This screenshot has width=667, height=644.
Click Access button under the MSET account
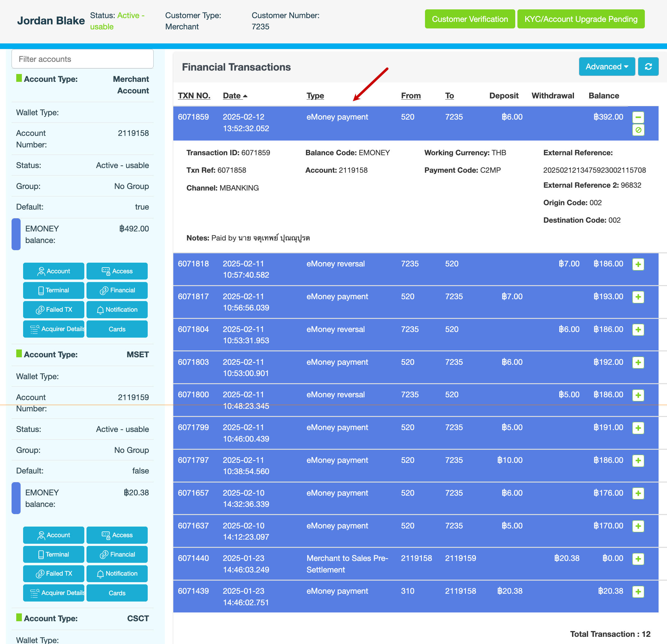click(117, 535)
